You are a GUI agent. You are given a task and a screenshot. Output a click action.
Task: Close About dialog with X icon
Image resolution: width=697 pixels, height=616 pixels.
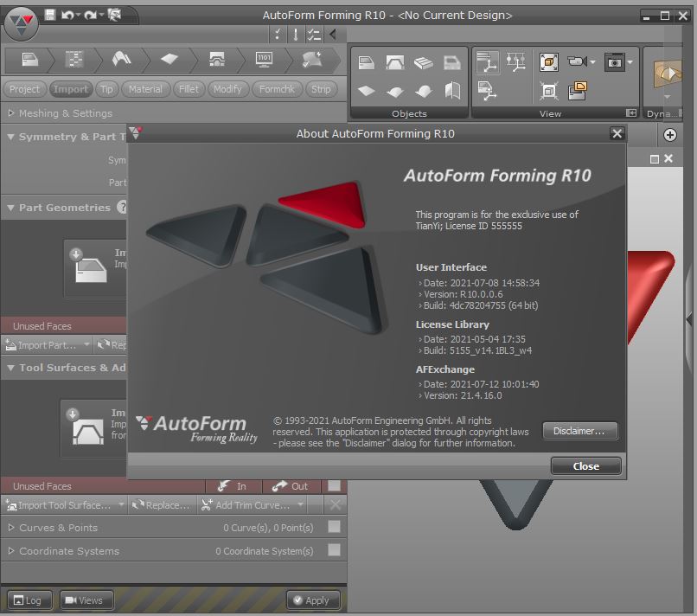point(617,133)
